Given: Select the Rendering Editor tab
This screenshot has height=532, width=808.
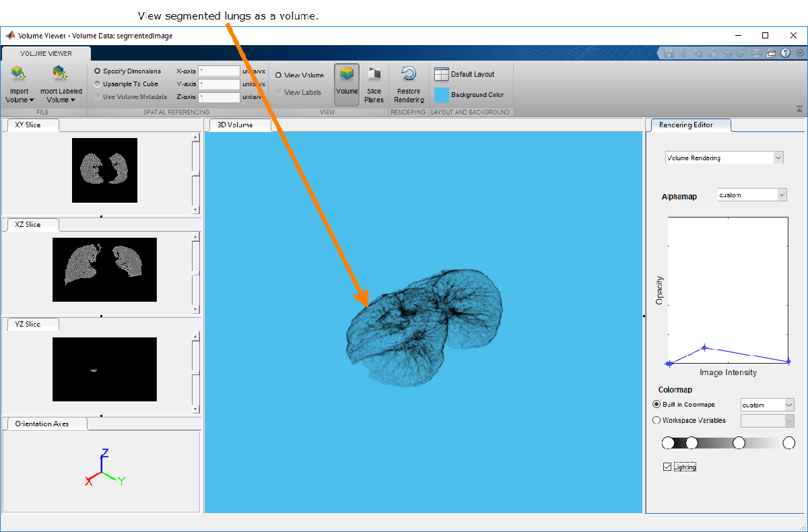Looking at the screenshot, I should click(x=685, y=125).
